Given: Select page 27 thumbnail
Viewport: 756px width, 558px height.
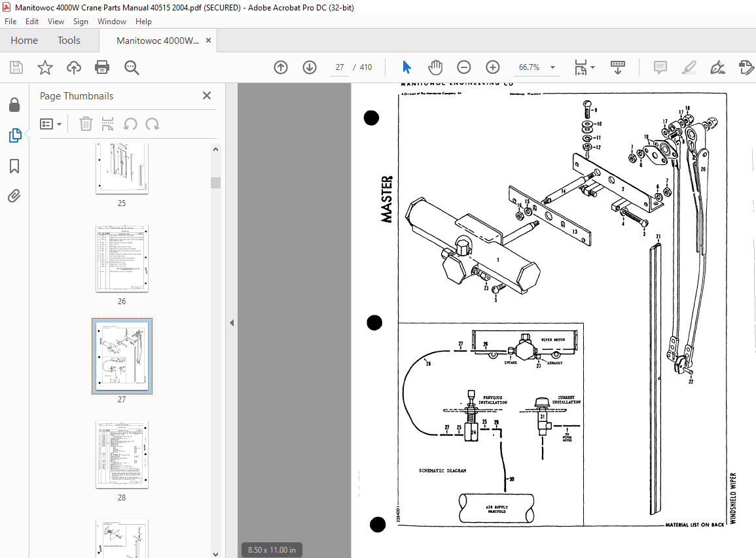Looking at the screenshot, I should coord(122,356).
